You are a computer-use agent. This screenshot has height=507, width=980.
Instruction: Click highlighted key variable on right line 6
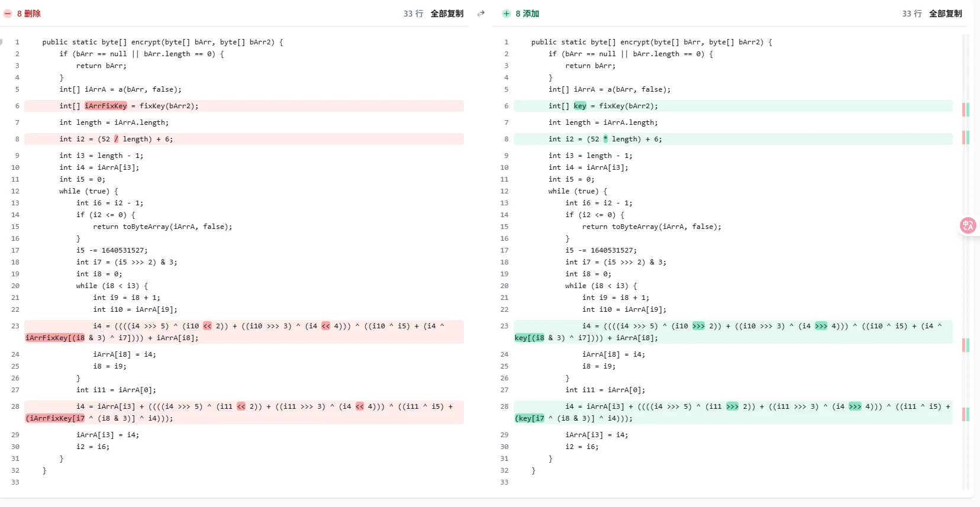click(x=580, y=106)
